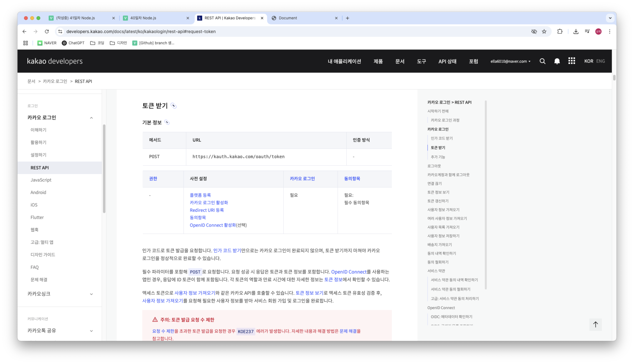Open the apps grid in bookmarks bar
The width and height of the screenshot is (634, 364).
(25, 43)
